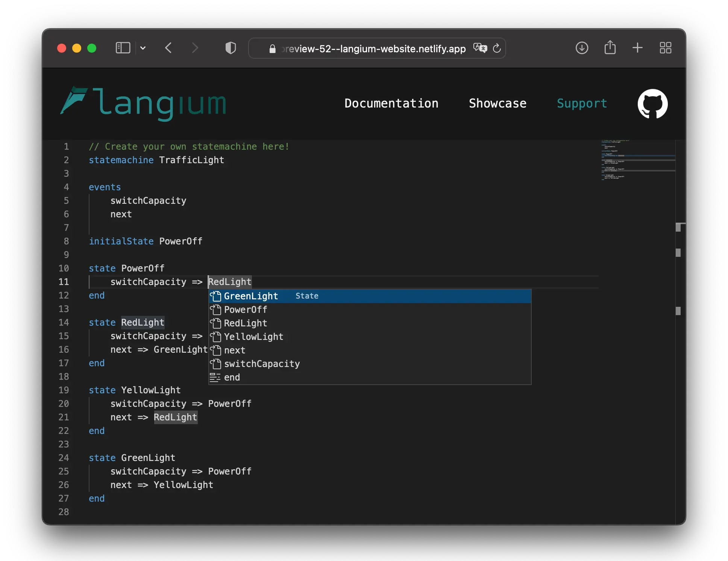Click the lock icon in the address bar

point(273,49)
